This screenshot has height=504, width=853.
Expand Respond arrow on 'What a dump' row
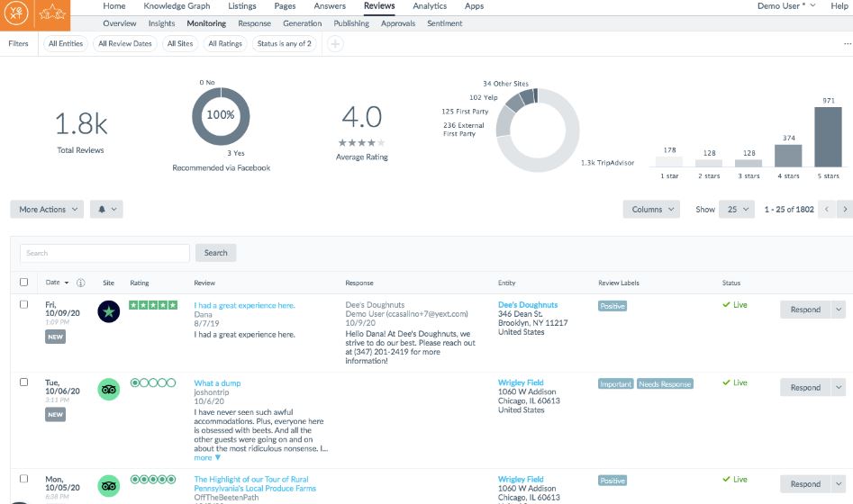pos(839,388)
